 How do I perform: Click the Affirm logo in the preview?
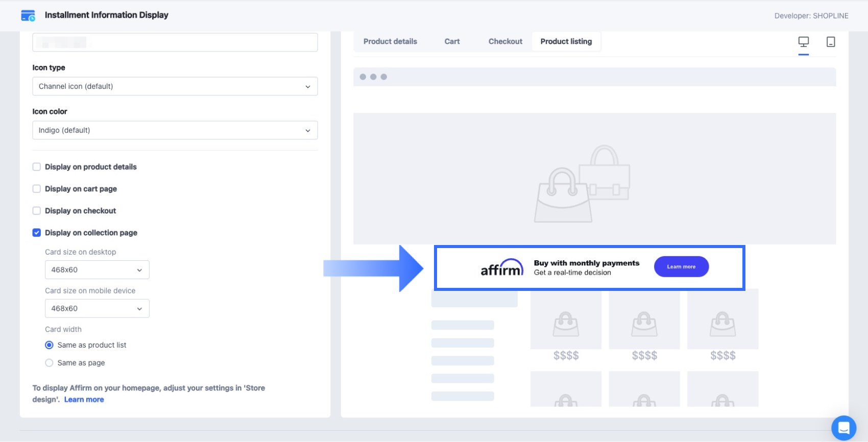(502, 267)
